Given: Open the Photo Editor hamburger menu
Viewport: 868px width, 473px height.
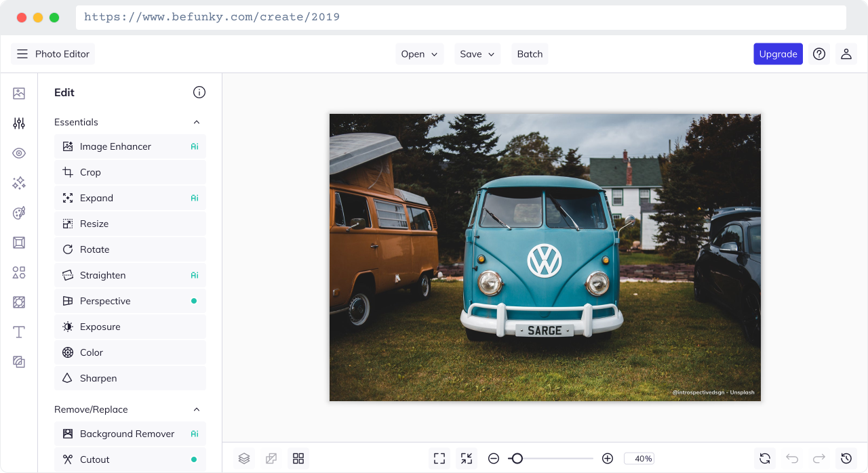Looking at the screenshot, I should [x=53, y=54].
